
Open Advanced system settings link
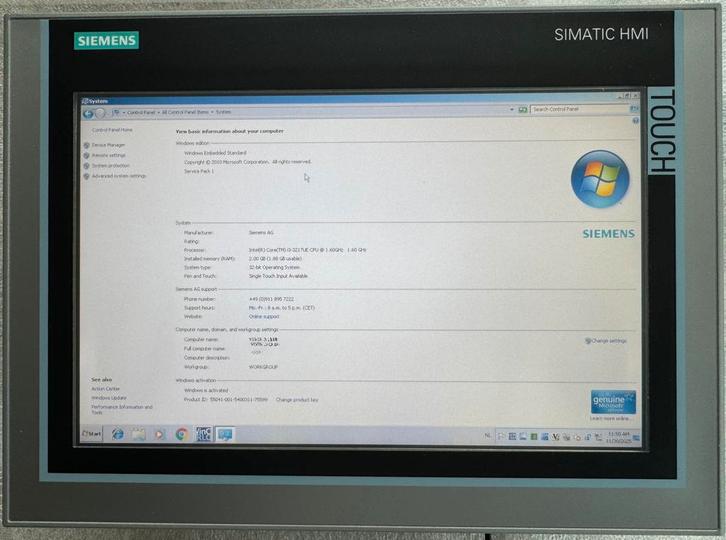119,176
